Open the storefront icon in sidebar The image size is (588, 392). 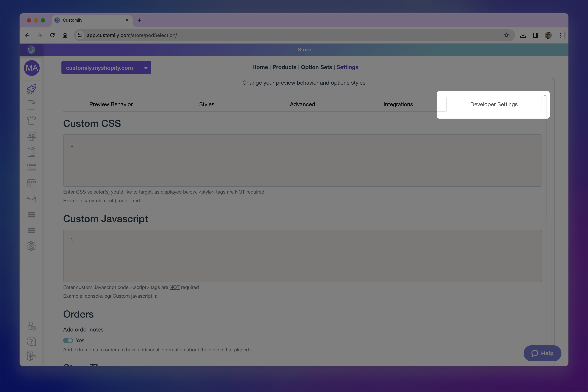tap(32, 183)
